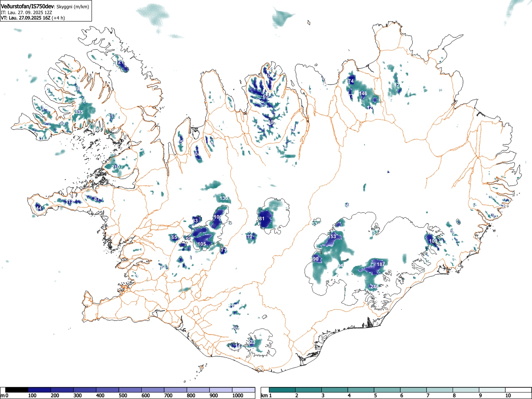Screen dimensions: 532x399
Task: Click the 'VT: Lau. 27.09.2025 16Z (+4 h)' line
Action: coord(33,18)
